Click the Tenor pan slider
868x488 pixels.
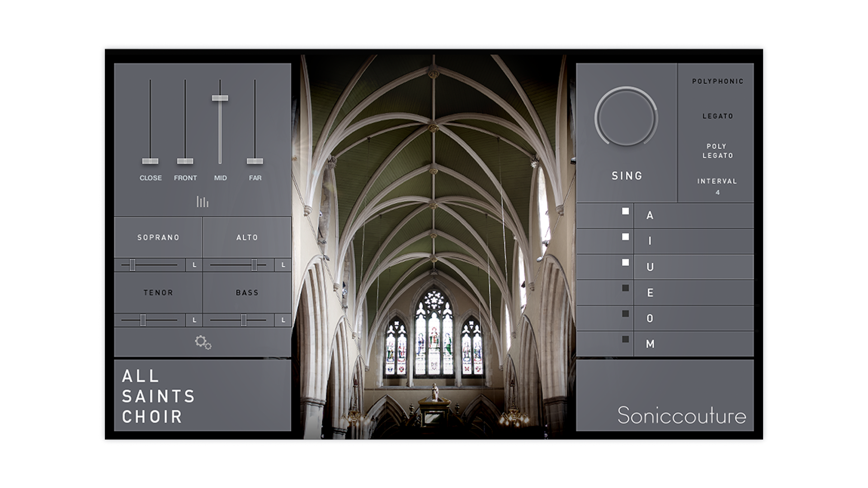pyautogui.click(x=143, y=320)
